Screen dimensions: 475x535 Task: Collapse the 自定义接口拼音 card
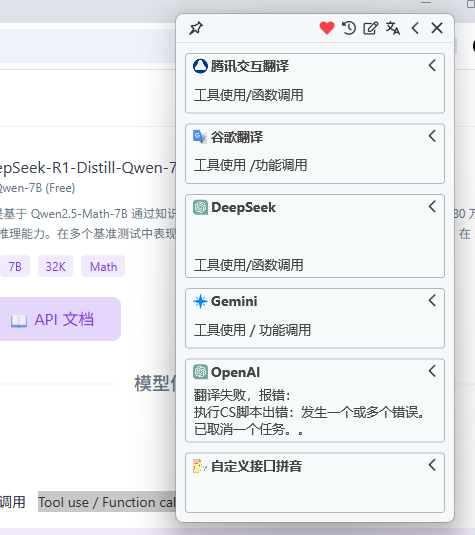tap(432, 465)
